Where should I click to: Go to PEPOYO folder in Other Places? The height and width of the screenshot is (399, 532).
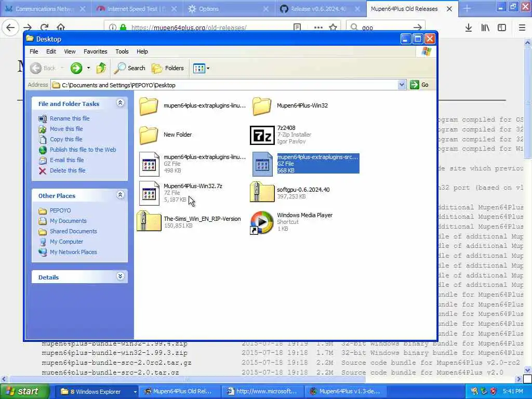60,211
